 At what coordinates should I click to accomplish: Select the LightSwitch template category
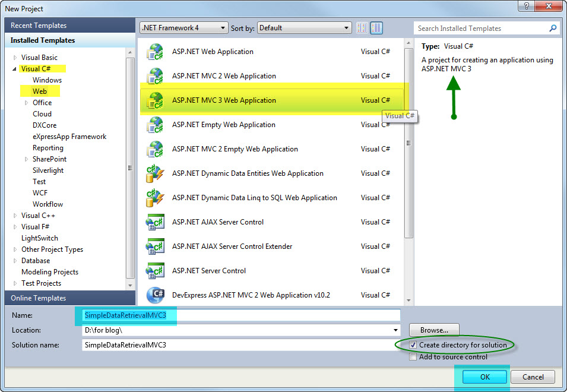[39, 238]
